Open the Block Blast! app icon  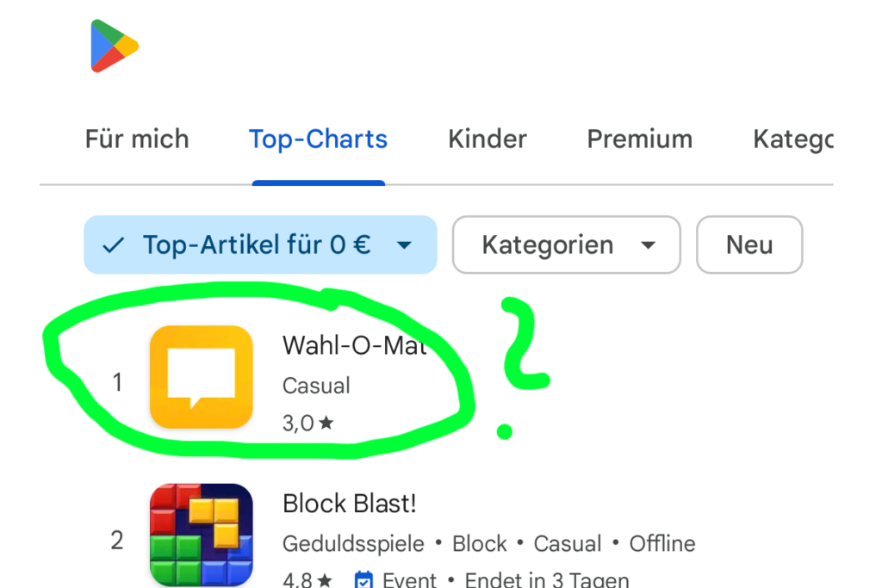[x=202, y=535]
